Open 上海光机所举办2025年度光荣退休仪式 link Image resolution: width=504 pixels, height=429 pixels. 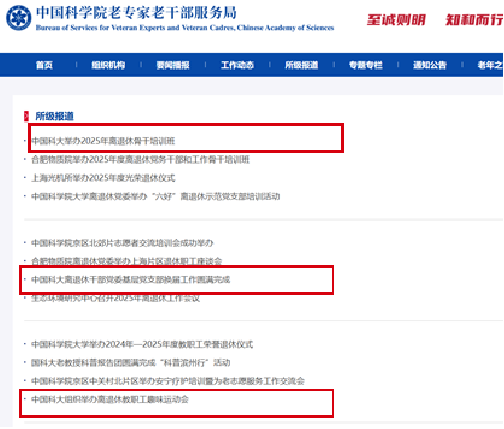tap(103, 178)
